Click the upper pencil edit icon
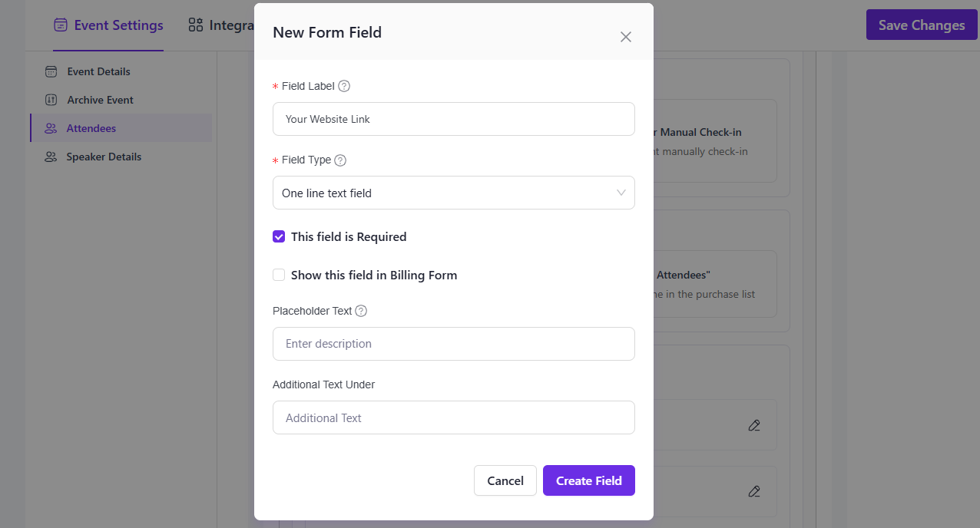This screenshot has width=980, height=528. [754, 425]
